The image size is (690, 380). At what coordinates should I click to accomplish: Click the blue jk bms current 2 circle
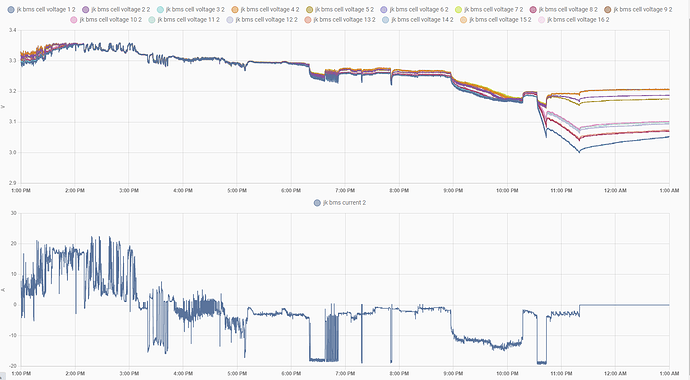(317, 203)
